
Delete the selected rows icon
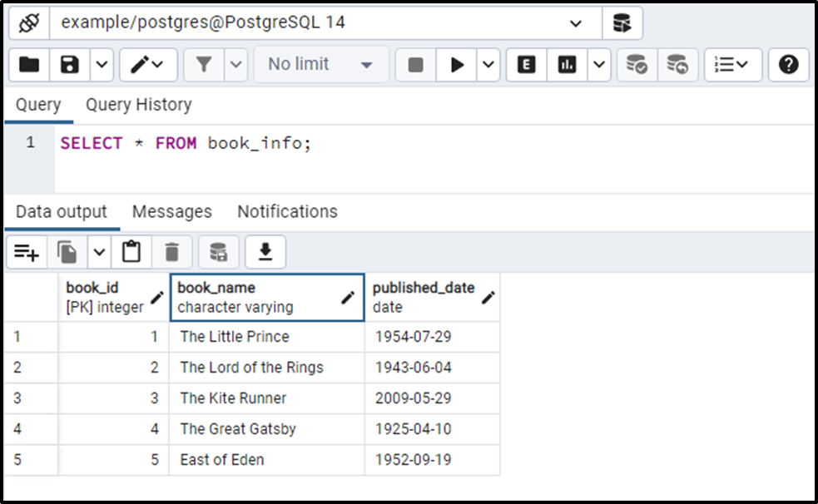[x=171, y=251]
